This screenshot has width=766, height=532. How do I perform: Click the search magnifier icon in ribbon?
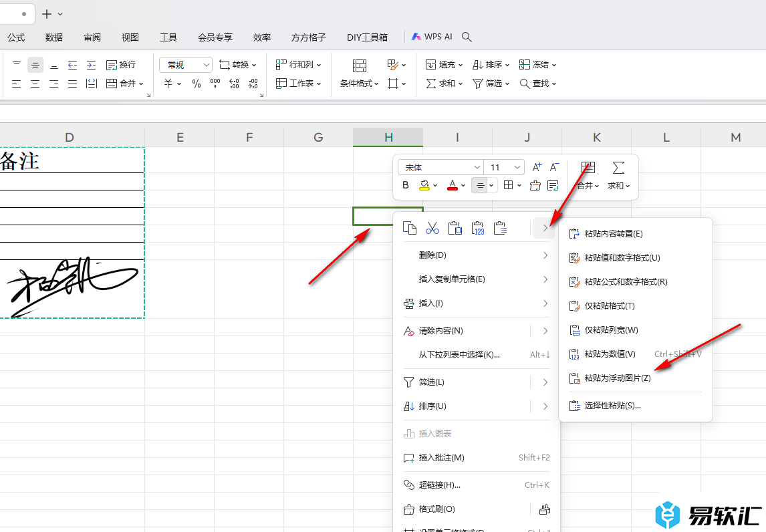(467, 37)
